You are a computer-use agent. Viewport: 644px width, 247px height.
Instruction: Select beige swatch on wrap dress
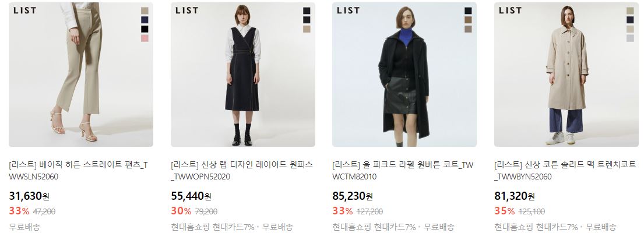pyautogui.click(x=307, y=29)
